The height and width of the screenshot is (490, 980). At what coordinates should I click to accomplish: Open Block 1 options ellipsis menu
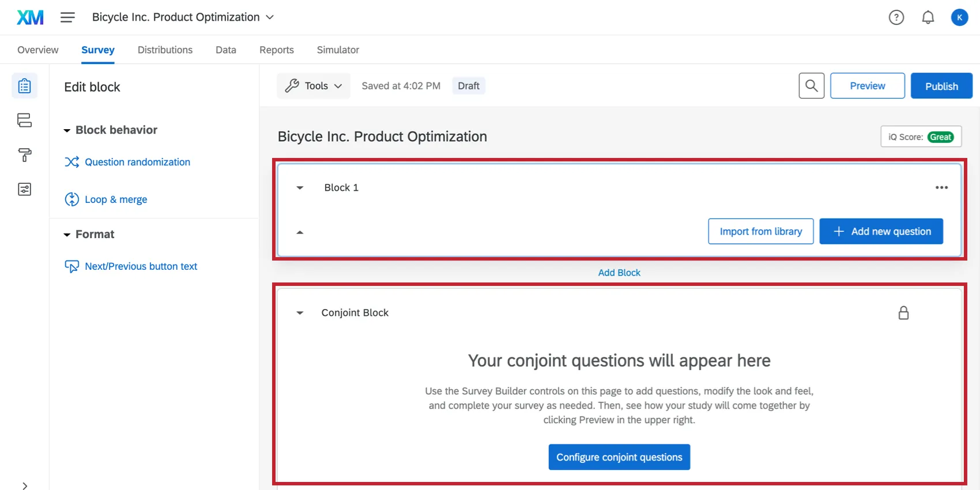pos(941,187)
